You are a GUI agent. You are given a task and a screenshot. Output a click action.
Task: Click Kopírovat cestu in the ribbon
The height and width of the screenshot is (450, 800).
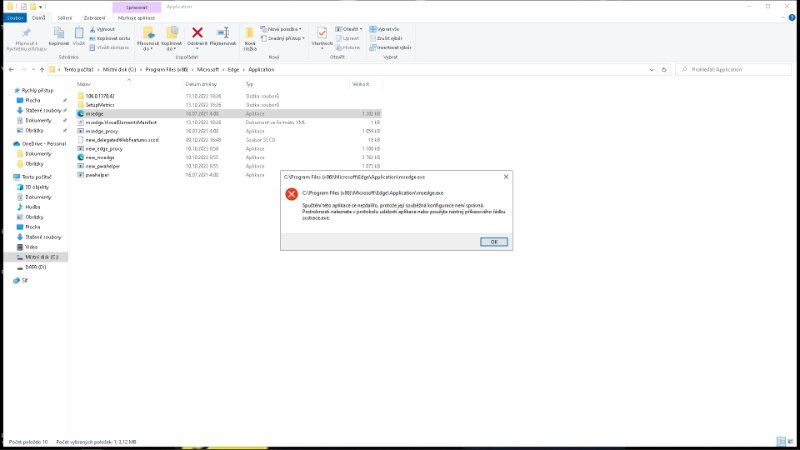point(110,38)
